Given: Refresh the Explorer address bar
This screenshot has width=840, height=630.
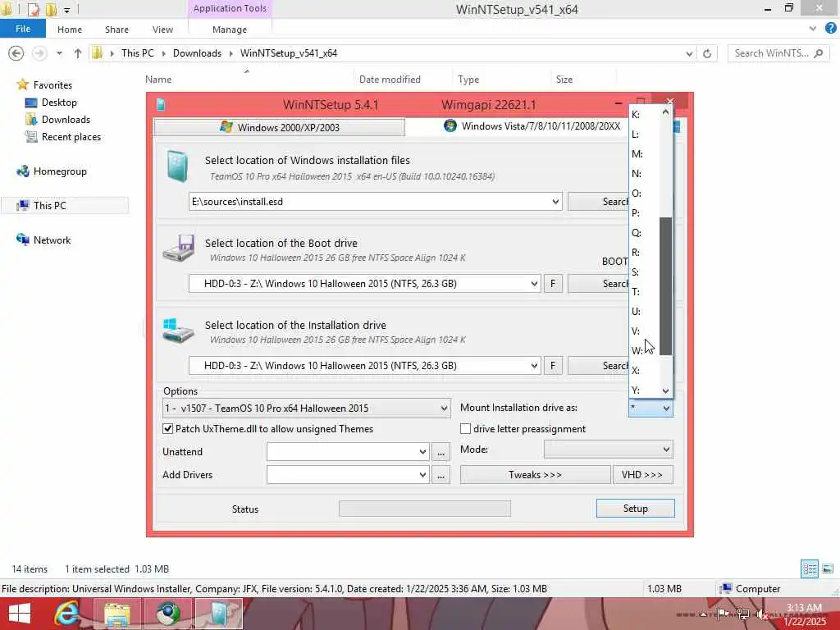Looking at the screenshot, I should 707,53.
